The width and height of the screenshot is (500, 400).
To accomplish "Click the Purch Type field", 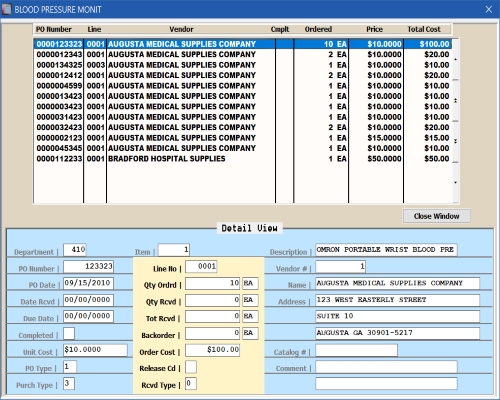I will point(69,383).
